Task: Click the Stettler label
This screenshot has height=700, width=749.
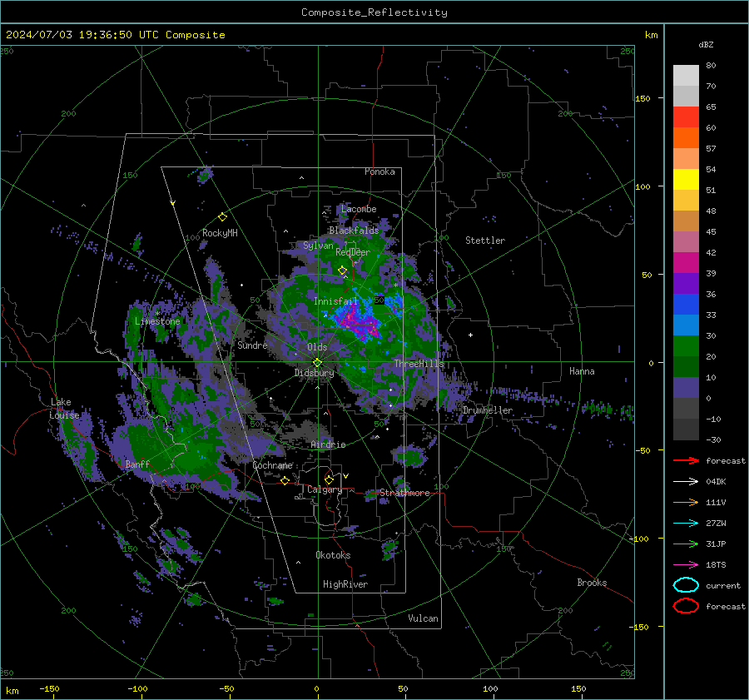Action: point(485,241)
